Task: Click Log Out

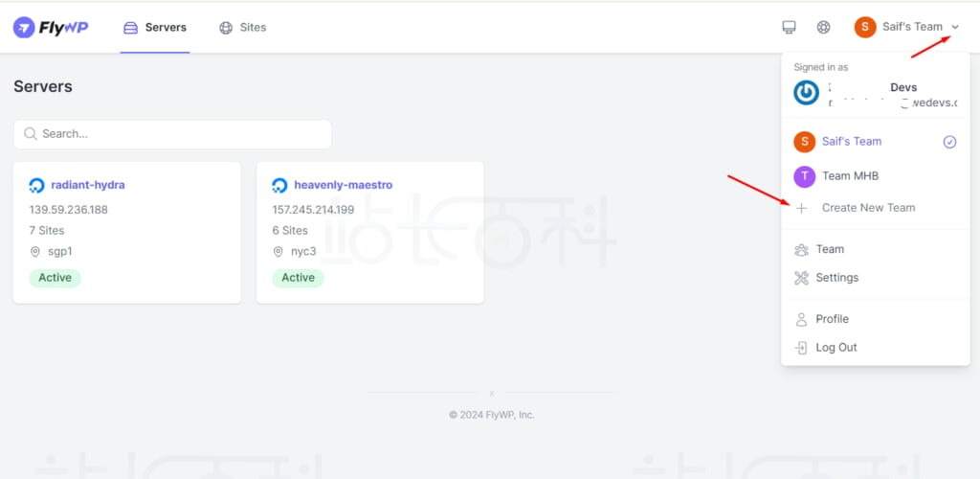Action: click(x=836, y=348)
